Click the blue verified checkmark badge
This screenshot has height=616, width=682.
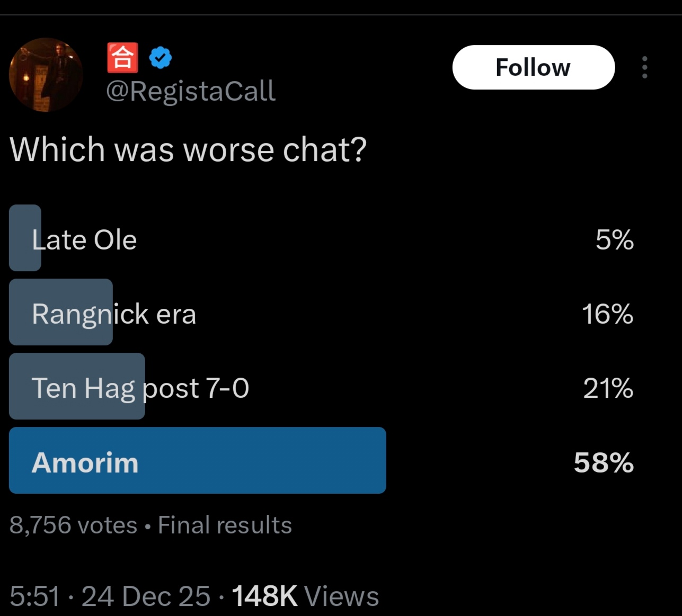pos(161,58)
